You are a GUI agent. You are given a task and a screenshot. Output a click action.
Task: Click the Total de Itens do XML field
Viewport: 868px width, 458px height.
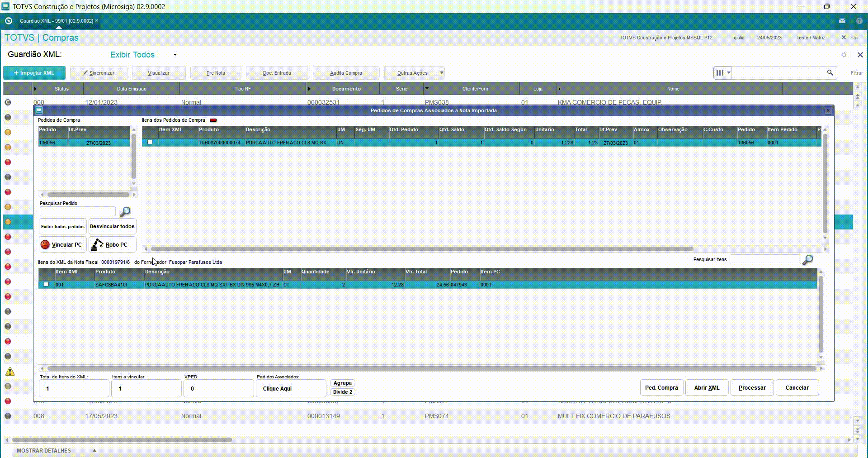click(74, 388)
